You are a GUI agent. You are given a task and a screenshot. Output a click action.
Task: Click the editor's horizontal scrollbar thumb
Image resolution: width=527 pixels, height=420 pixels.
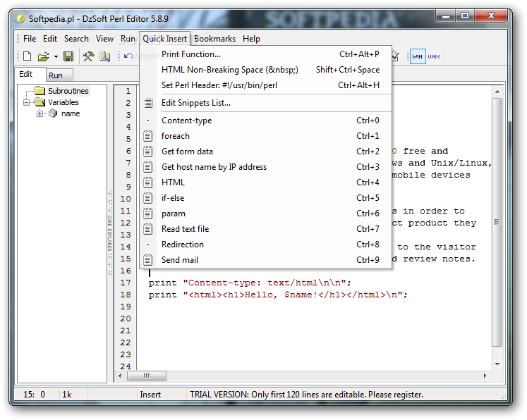pyautogui.click(x=147, y=376)
